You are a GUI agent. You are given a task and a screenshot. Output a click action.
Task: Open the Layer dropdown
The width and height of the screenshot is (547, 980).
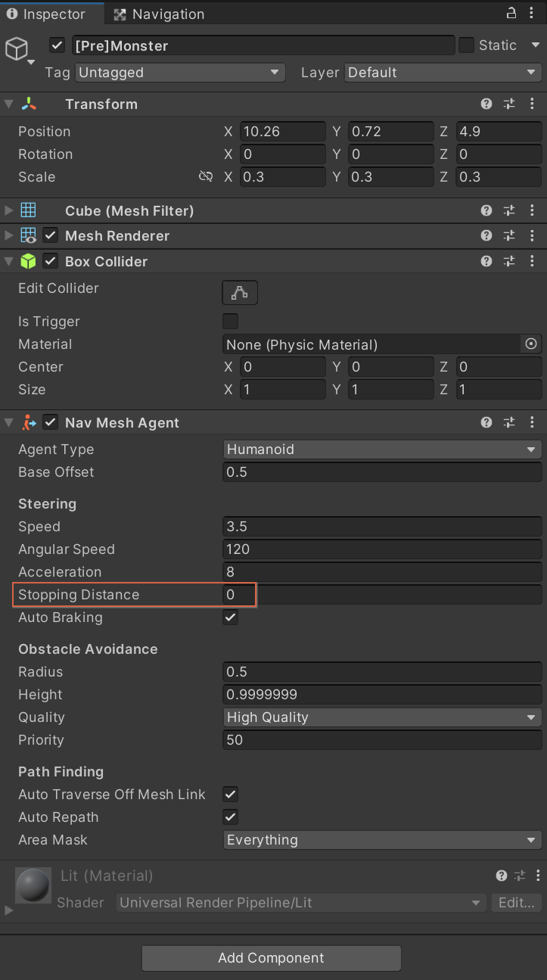(443, 73)
